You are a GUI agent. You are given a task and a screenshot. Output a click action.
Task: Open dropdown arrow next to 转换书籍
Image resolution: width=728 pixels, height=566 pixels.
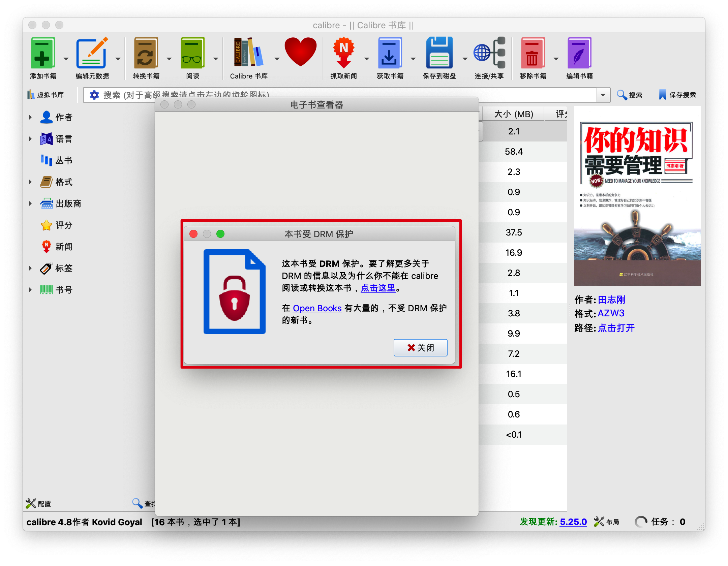tap(169, 59)
